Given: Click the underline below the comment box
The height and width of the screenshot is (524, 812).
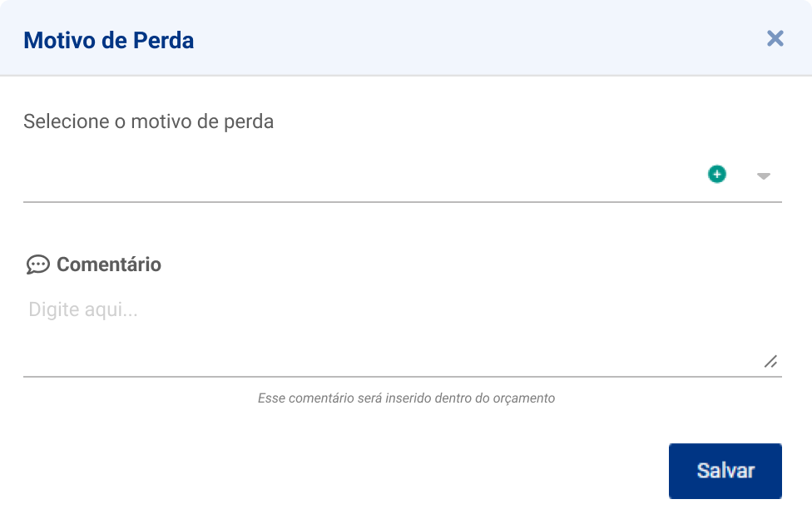Looking at the screenshot, I should 399,376.
